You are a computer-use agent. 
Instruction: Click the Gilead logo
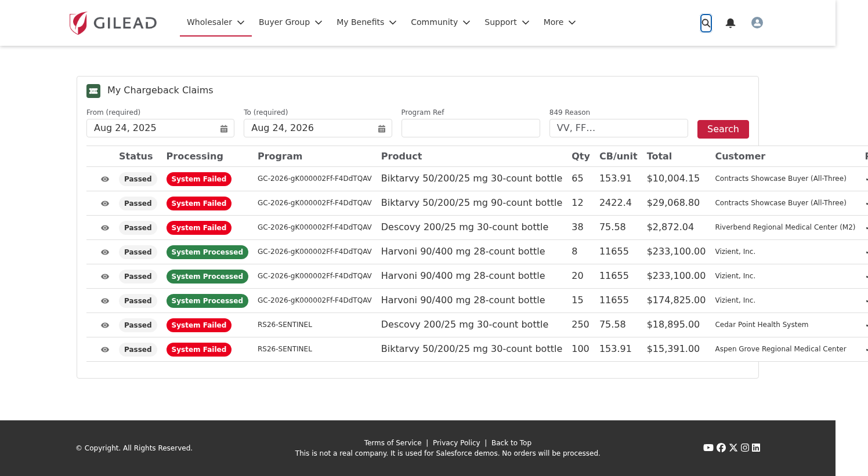click(x=113, y=23)
